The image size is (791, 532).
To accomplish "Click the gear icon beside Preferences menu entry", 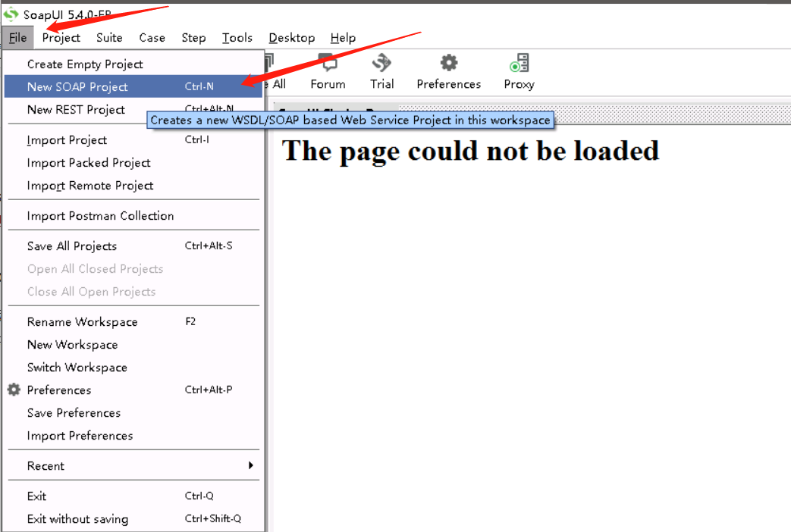I will click(14, 390).
